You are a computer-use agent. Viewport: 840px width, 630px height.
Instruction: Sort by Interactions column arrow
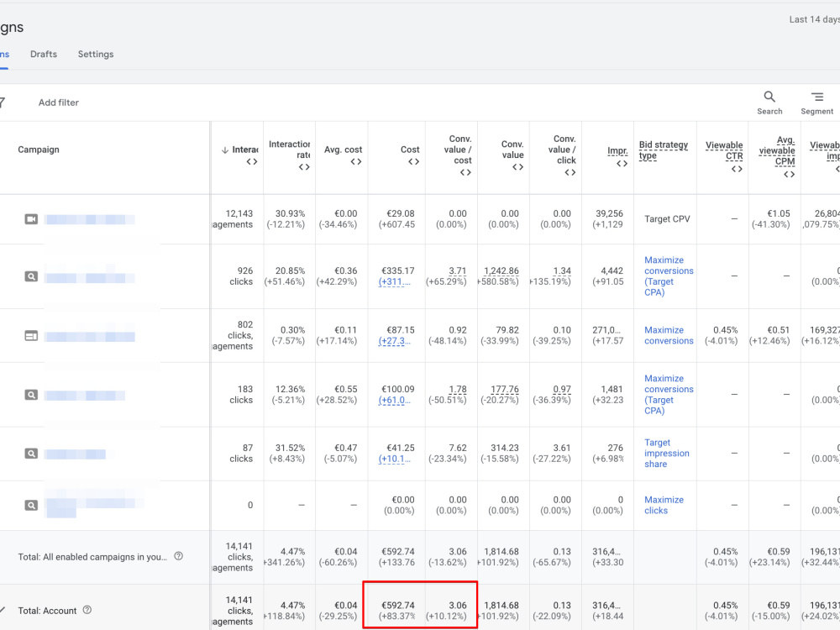(x=225, y=150)
